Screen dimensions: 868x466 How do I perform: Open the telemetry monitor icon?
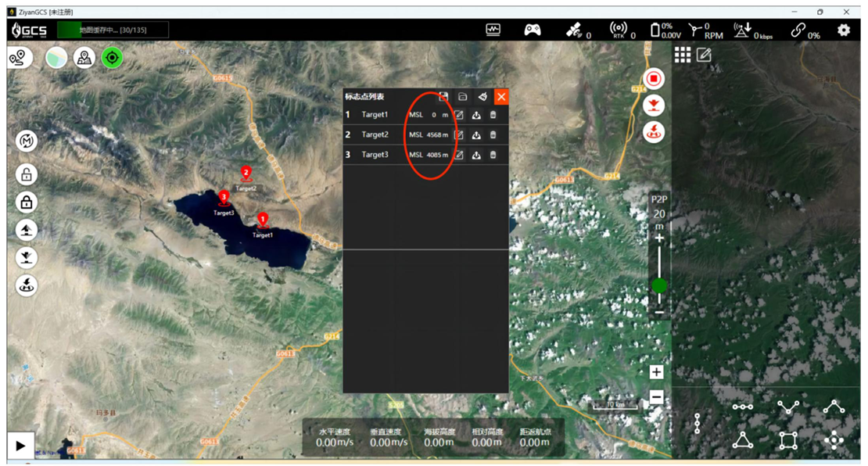(493, 30)
